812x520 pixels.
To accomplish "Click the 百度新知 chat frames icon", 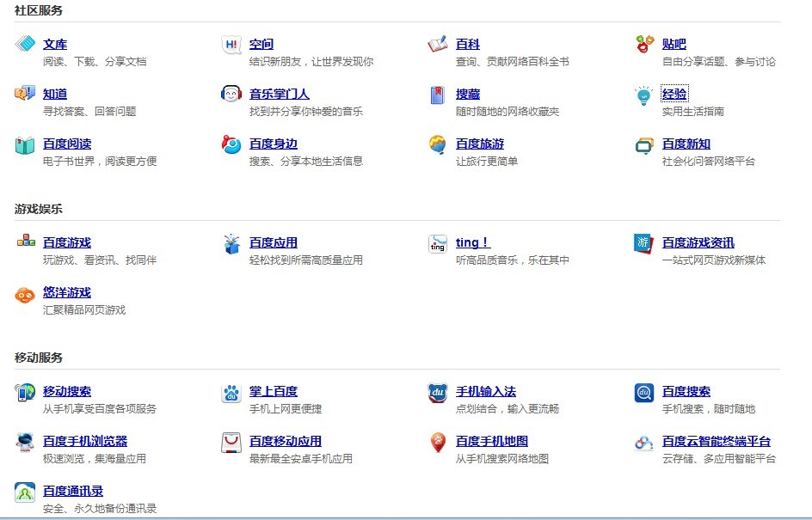I will pyautogui.click(x=645, y=145).
